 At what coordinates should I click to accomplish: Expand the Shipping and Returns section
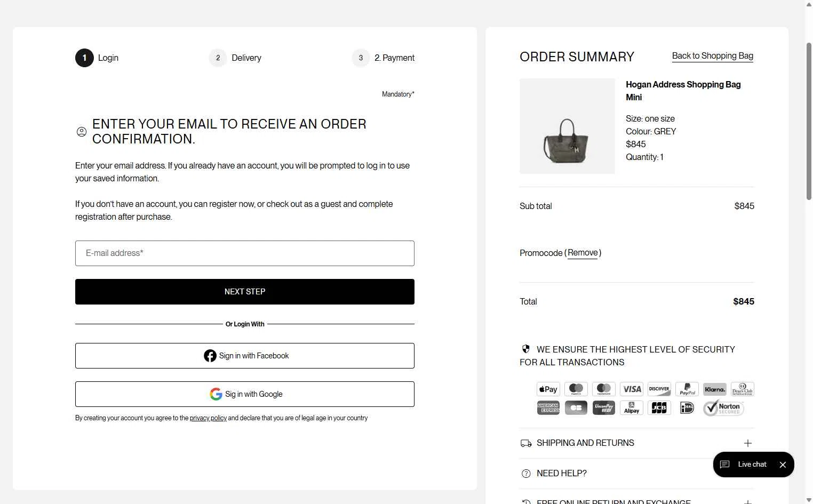(636, 443)
